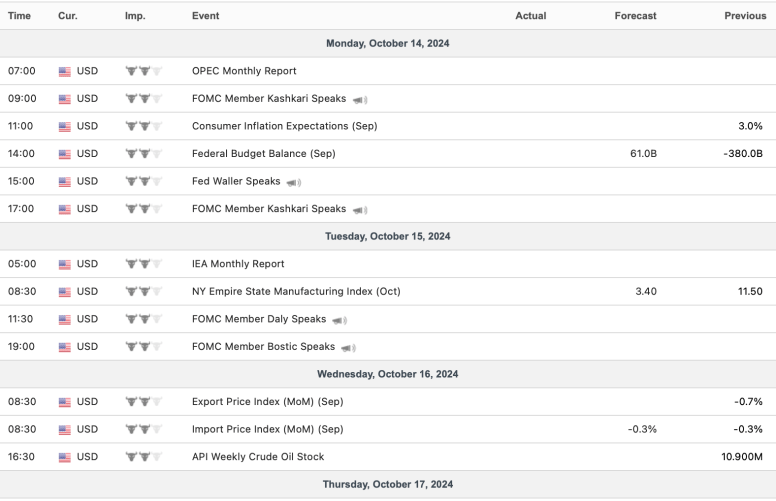
Task: Open the OPEC Monthly Report event
Action: pyautogui.click(x=244, y=71)
